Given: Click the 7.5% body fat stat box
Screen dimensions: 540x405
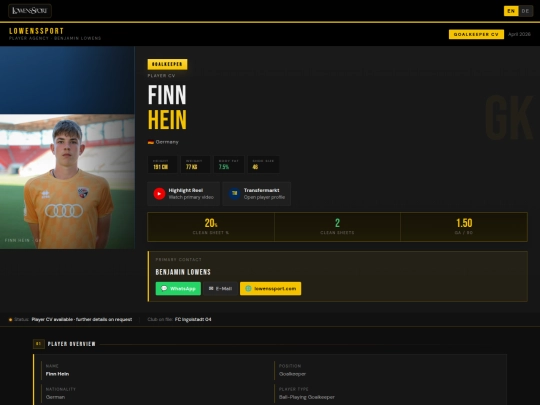Looking at the screenshot, I should [x=229, y=164].
